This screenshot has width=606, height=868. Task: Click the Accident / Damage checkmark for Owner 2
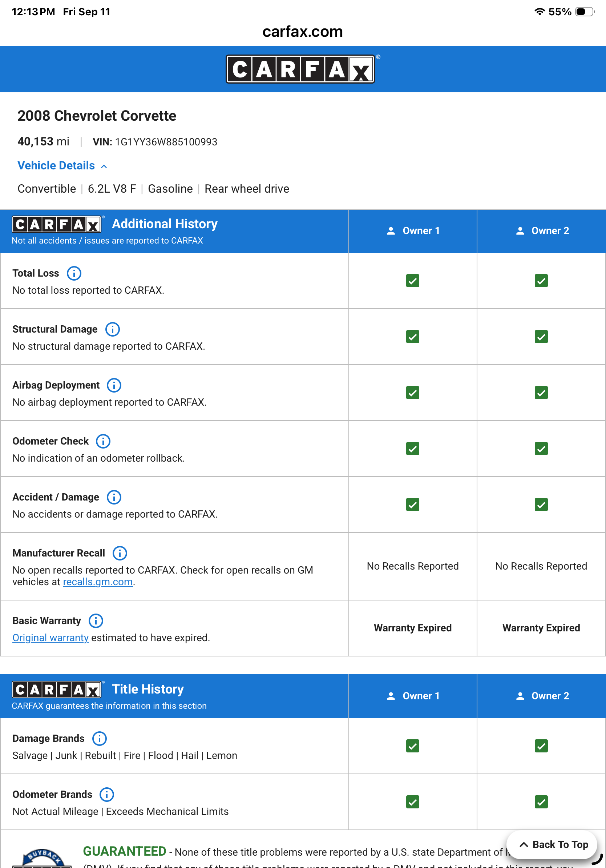(x=541, y=504)
